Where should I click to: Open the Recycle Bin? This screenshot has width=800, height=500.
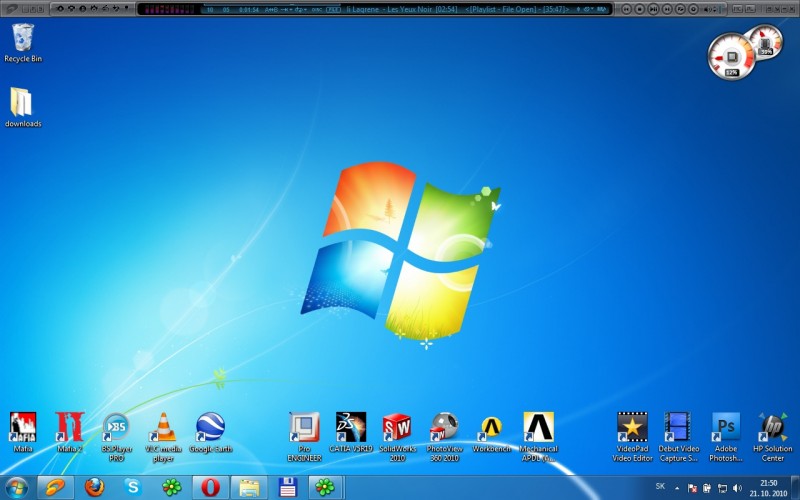22,39
